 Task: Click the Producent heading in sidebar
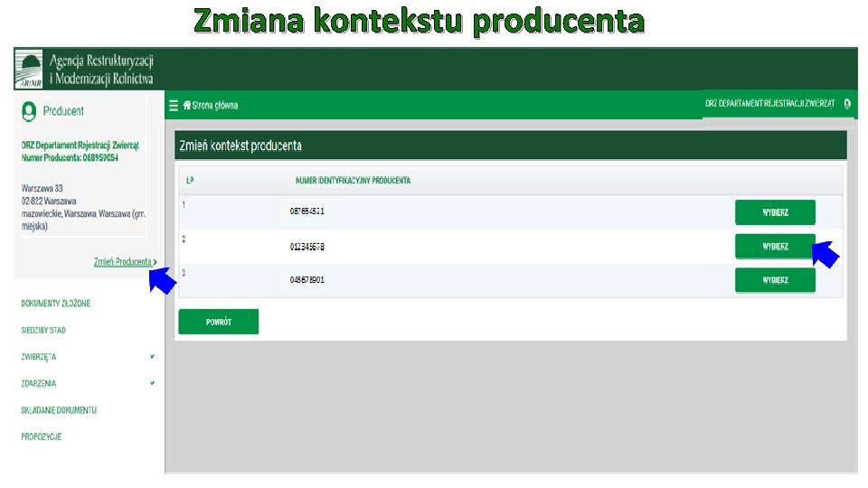point(63,111)
